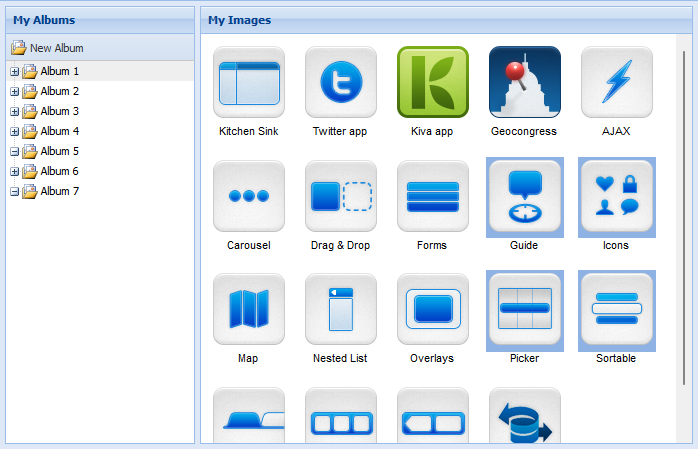
Task: Expand Album 3 with its plus toggle
Action: coord(14,112)
